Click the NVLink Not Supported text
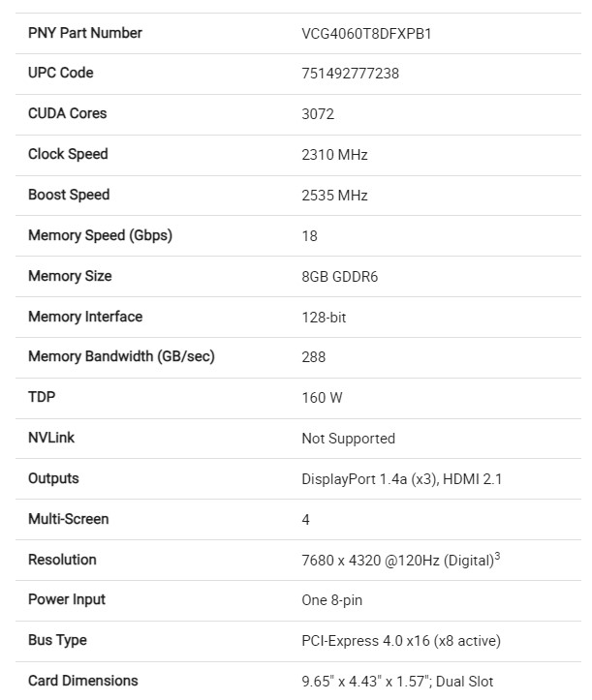This screenshot has width=592, height=700. [349, 439]
